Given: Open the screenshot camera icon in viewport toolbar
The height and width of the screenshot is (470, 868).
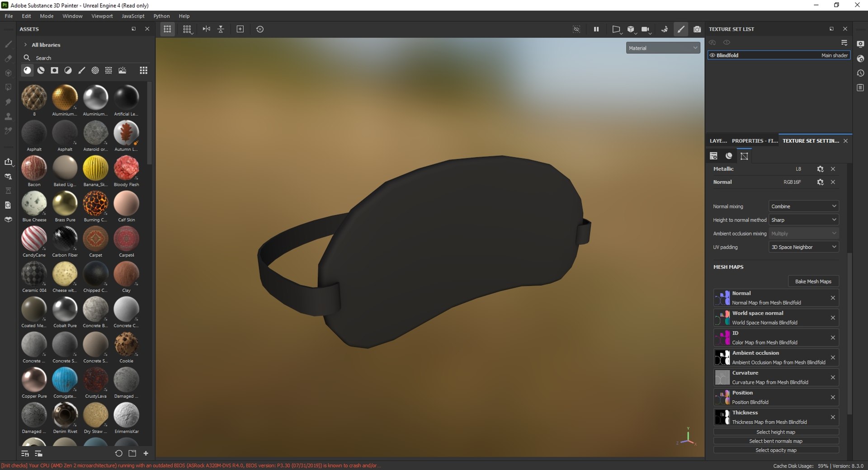Looking at the screenshot, I should click(x=697, y=29).
